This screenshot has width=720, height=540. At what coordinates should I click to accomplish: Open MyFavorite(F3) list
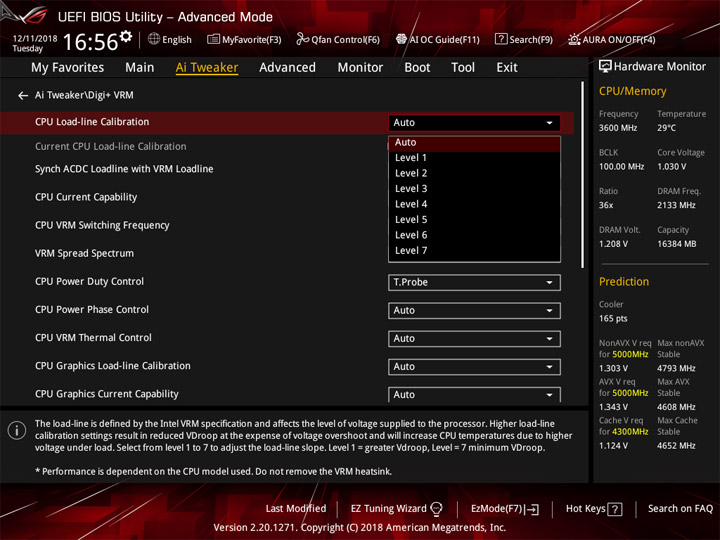(244, 39)
